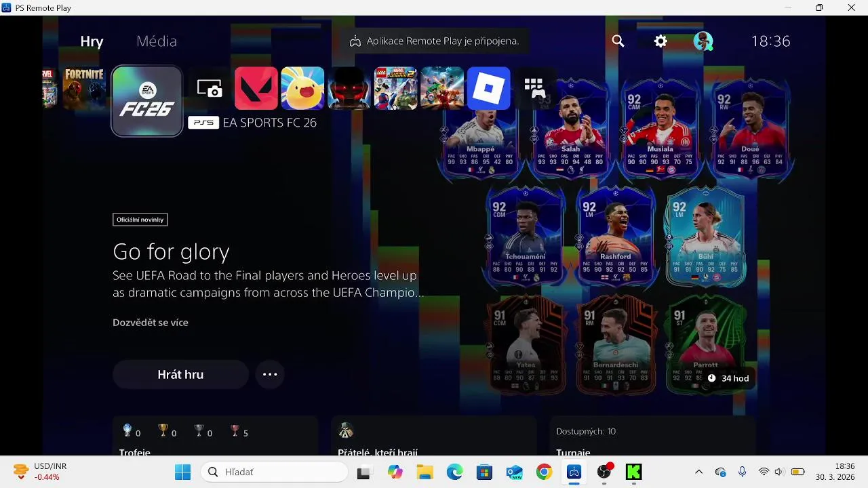This screenshot has width=868, height=488.
Task: Open Task View in taskbar
Action: pos(363,472)
